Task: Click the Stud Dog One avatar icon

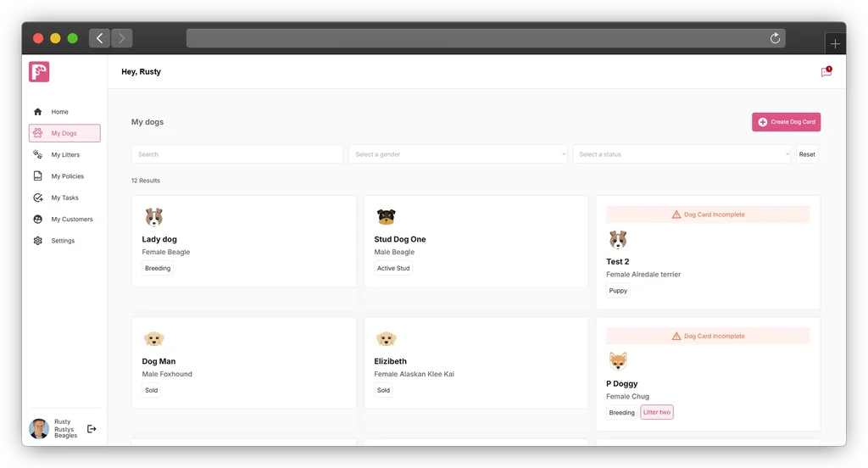Action: pos(386,217)
